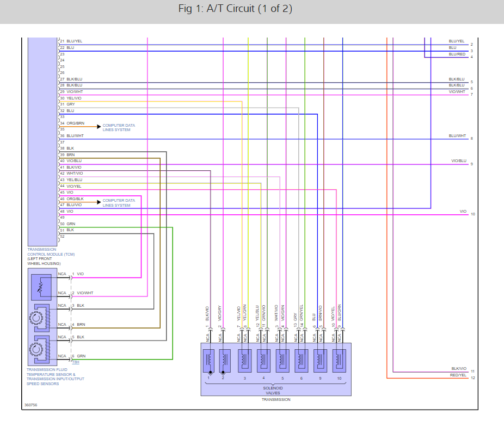
Task: Click sensor connector pin 2 VIO/WHT
Action: click(83, 293)
